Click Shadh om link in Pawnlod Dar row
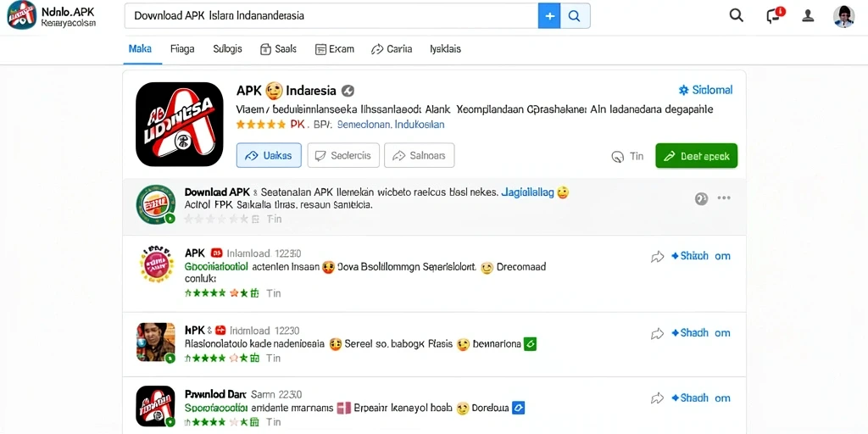 tap(700, 398)
